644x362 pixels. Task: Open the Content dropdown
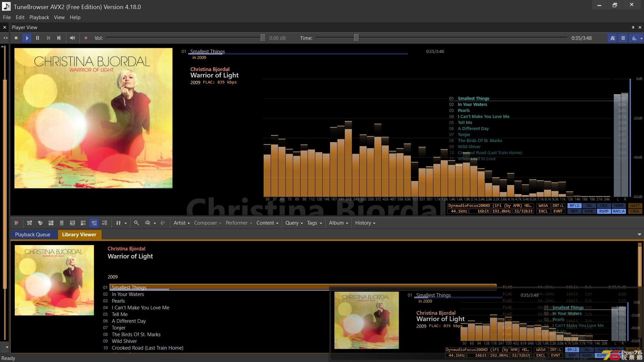point(267,223)
